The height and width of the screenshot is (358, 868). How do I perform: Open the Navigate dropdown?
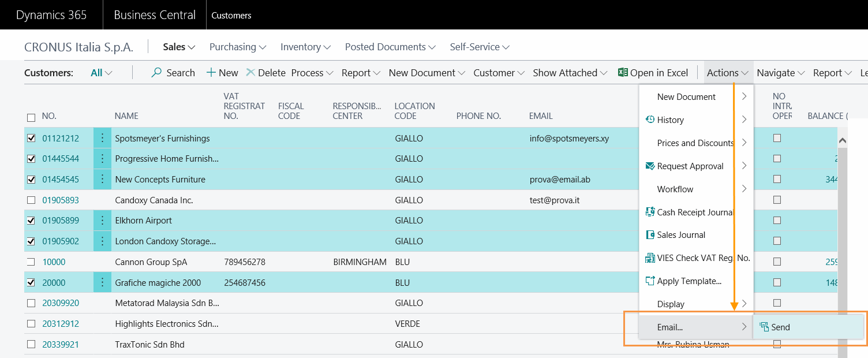coord(781,73)
